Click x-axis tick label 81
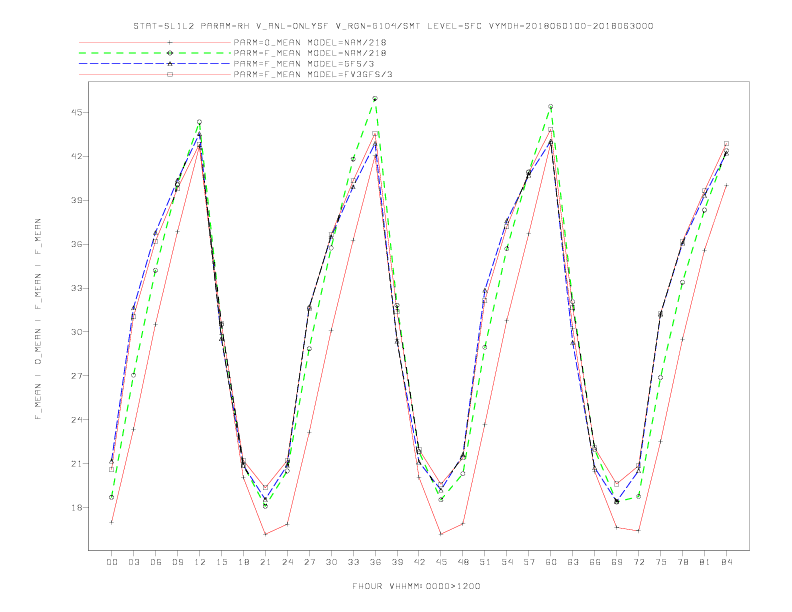 click(705, 562)
